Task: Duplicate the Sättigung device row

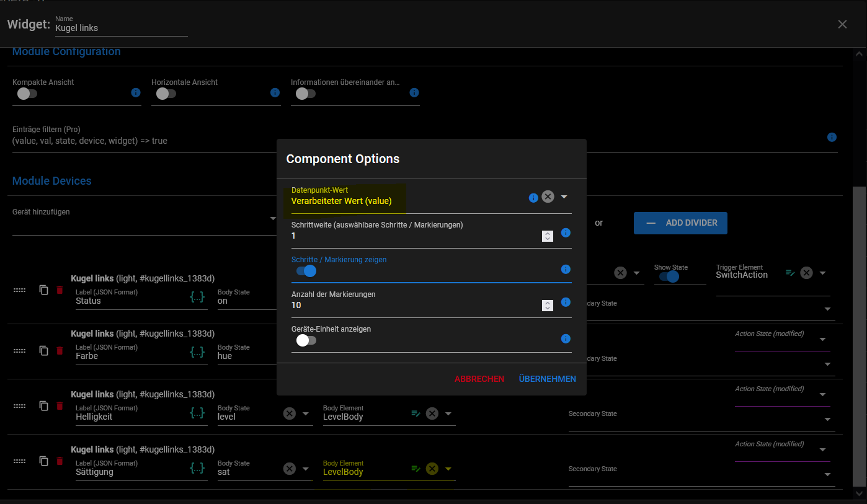Action: [x=43, y=461]
